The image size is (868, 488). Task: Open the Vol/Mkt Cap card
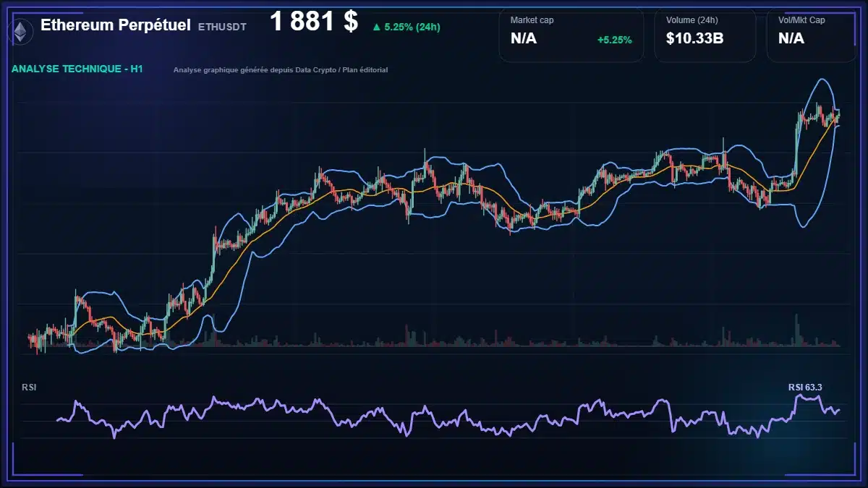click(812, 35)
